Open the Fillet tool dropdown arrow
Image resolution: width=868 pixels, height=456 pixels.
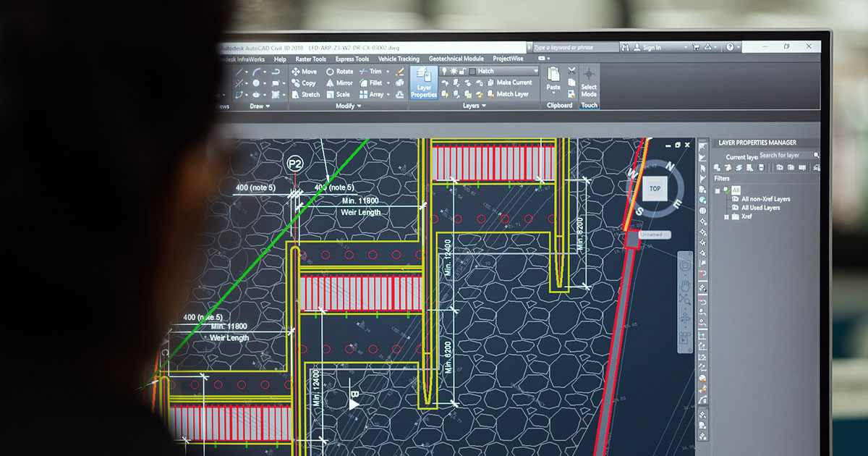388,83
